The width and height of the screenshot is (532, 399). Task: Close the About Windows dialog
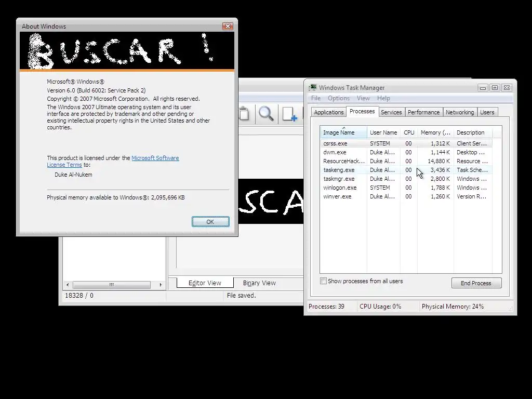coord(228,26)
